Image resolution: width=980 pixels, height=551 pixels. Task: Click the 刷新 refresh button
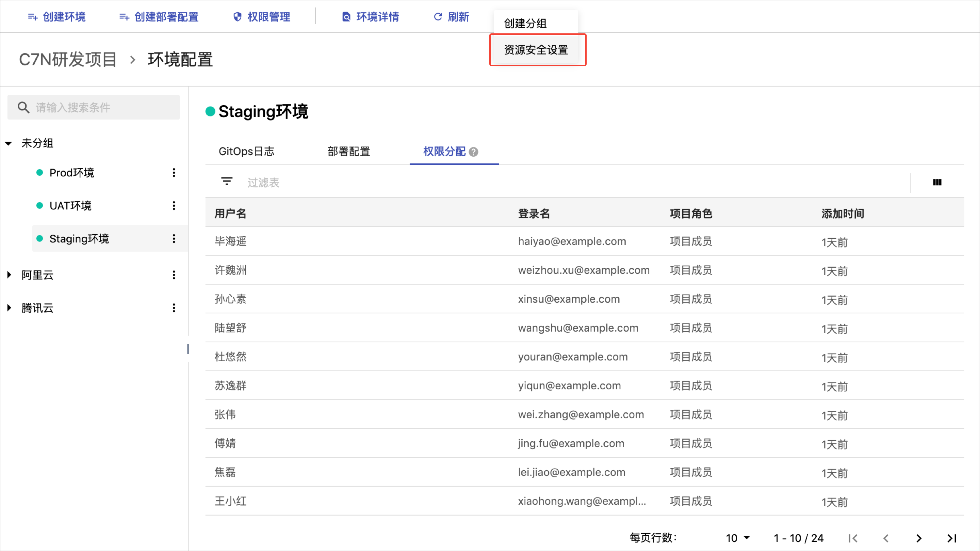tap(452, 17)
